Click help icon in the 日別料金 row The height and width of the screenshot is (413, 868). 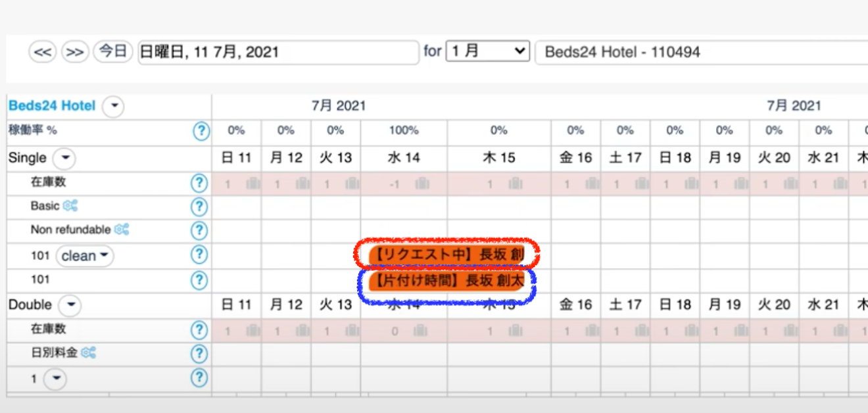pyautogui.click(x=199, y=354)
